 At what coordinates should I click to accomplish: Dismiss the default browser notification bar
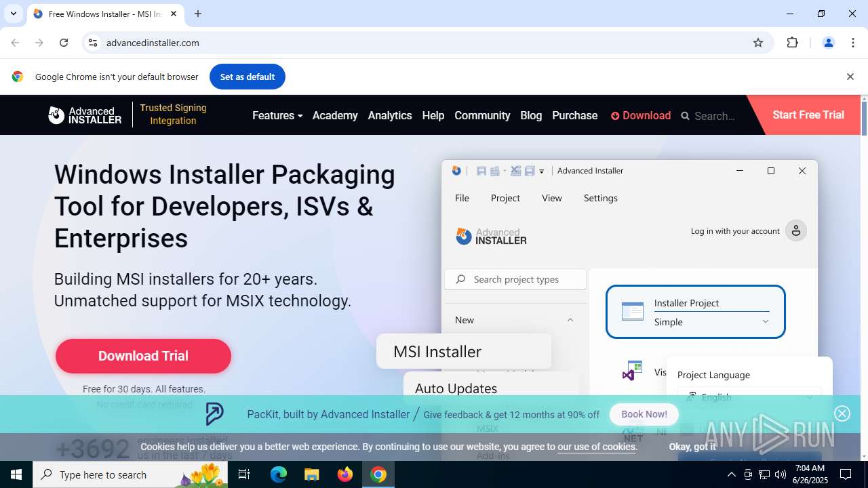pyautogui.click(x=850, y=77)
